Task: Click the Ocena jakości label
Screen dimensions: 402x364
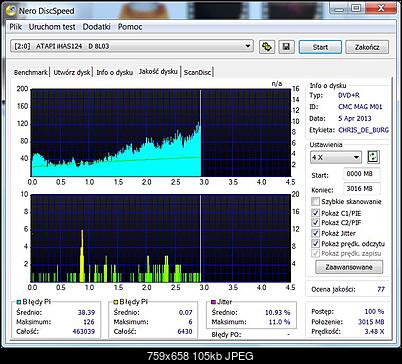Action: 333,289
